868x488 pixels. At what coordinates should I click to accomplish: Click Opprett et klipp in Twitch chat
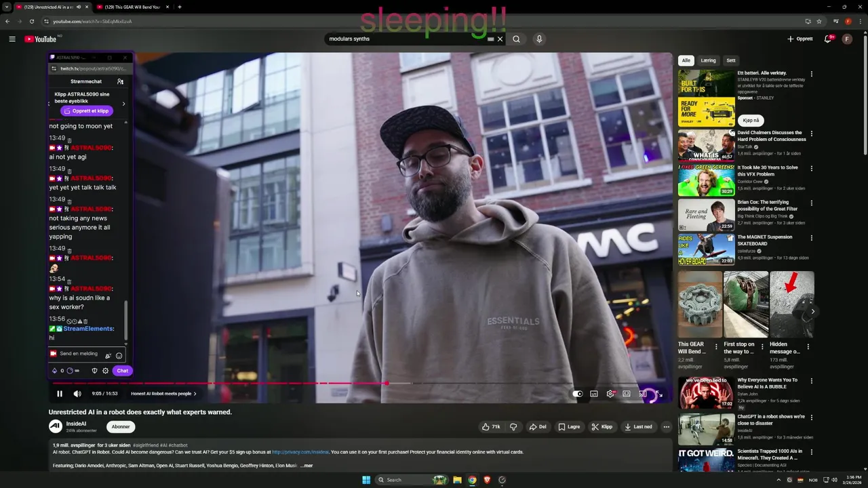(87, 110)
